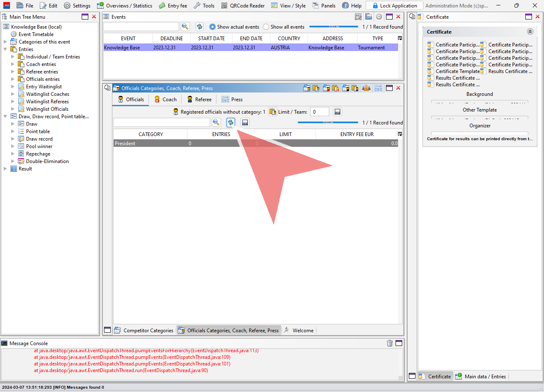The image size is (544, 392).
Task: Click the Lock Application button
Action: (x=394, y=5)
